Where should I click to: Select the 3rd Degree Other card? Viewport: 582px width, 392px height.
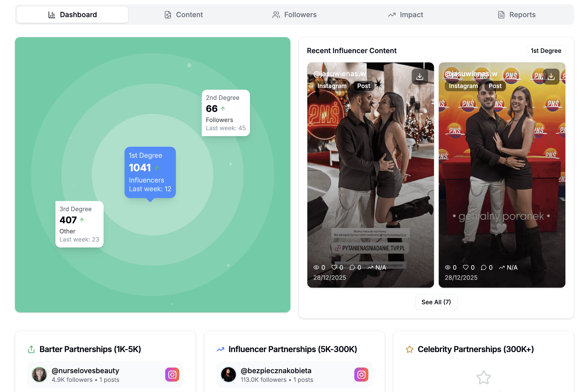pyautogui.click(x=79, y=224)
